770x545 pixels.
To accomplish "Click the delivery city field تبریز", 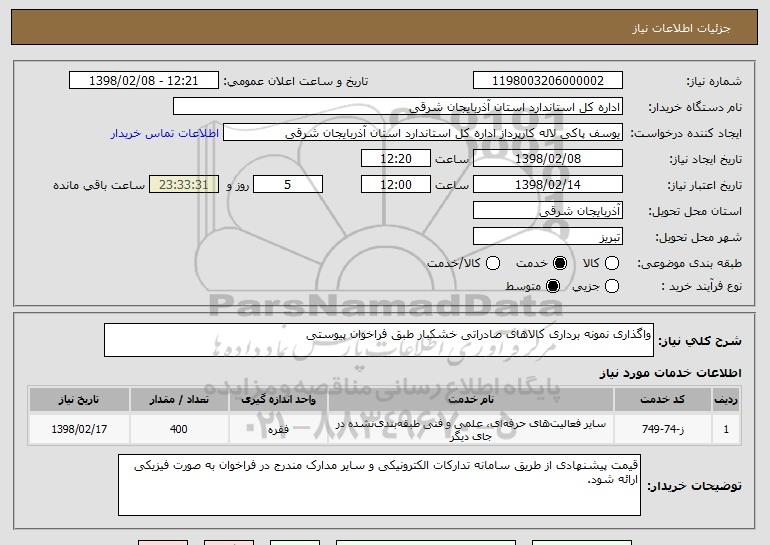I will click(x=548, y=237).
